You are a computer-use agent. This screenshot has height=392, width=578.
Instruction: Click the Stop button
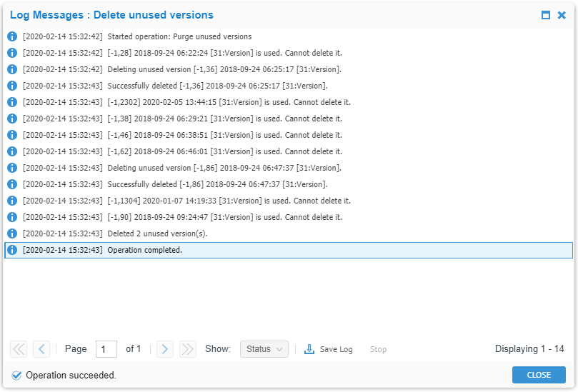pos(378,349)
